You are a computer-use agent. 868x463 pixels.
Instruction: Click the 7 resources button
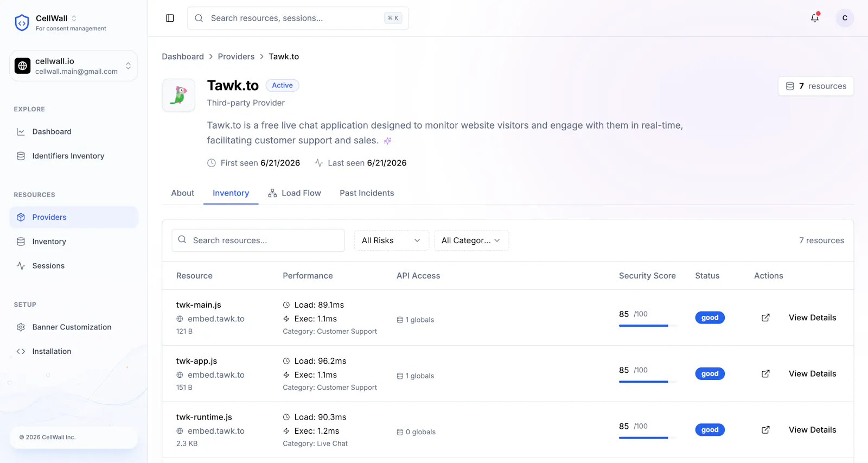(816, 86)
